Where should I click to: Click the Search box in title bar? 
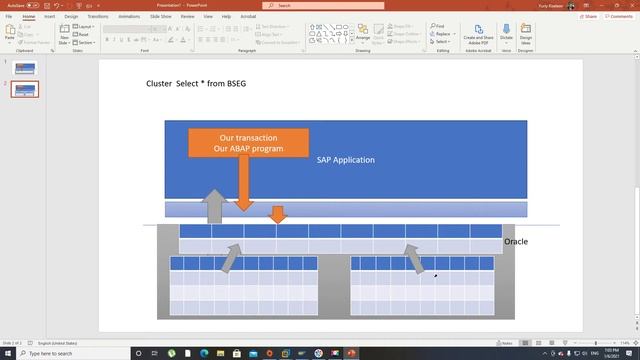coord(323,5)
